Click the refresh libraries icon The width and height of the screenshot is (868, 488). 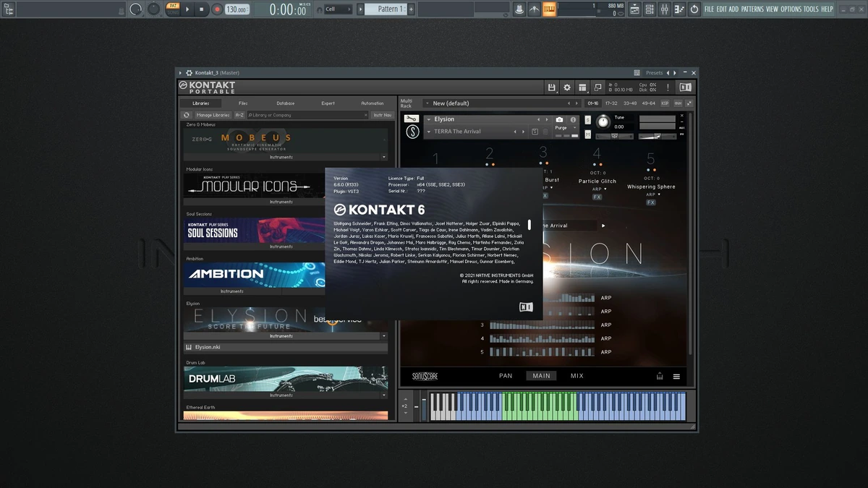[x=186, y=115]
